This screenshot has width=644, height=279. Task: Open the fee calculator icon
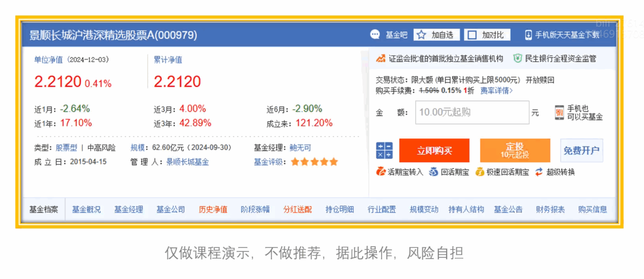tap(384, 151)
